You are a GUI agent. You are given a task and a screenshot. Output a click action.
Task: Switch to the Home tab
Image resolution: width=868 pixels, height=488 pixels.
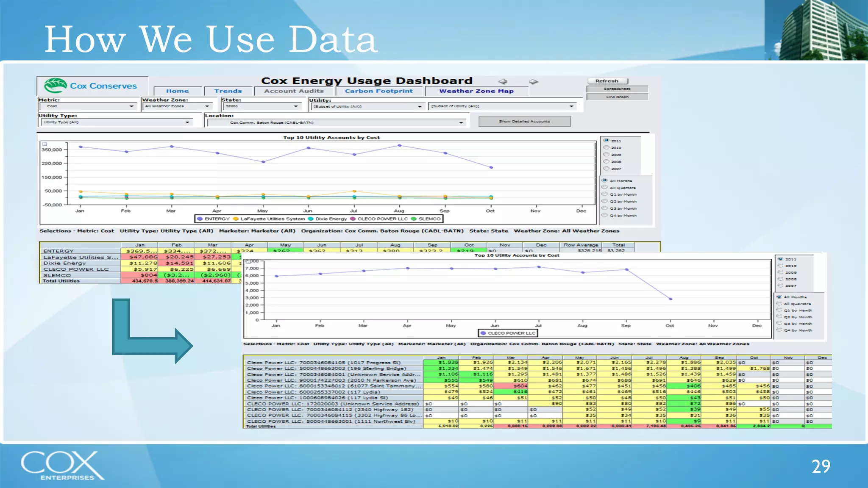click(178, 91)
